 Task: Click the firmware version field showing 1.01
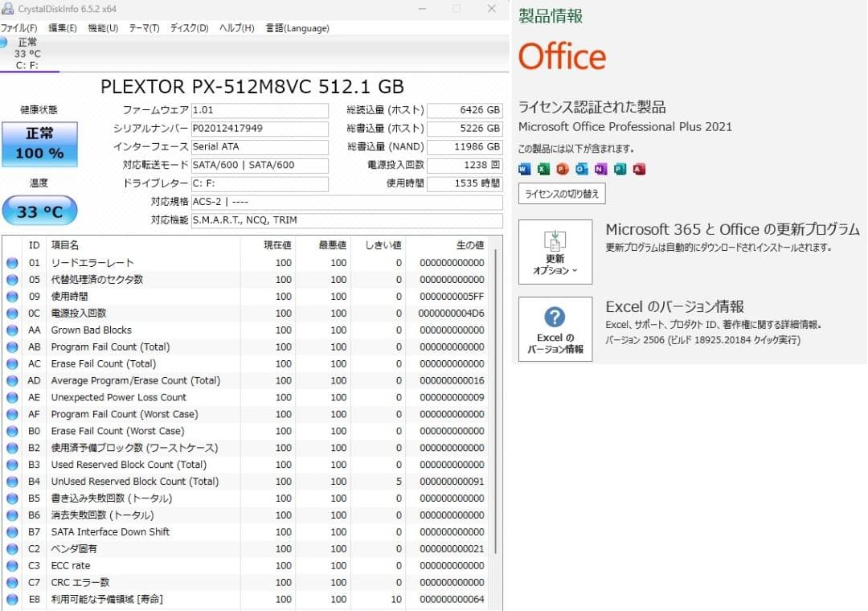(257, 110)
